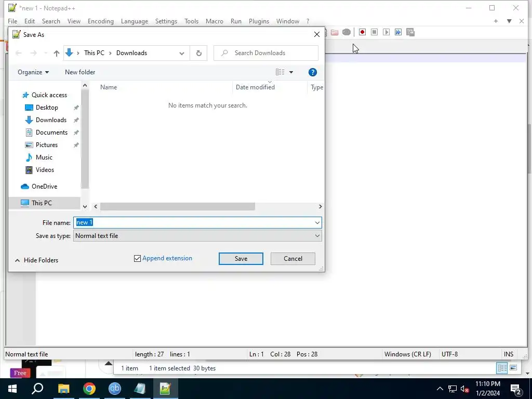Launch Google Chrome from taskbar
532x399 pixels.
[x=89, y=389]
